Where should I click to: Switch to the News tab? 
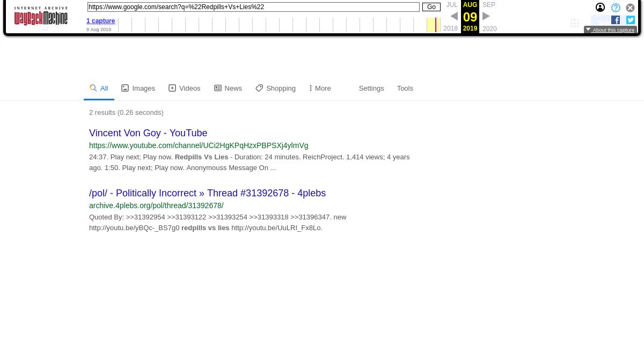228,88
